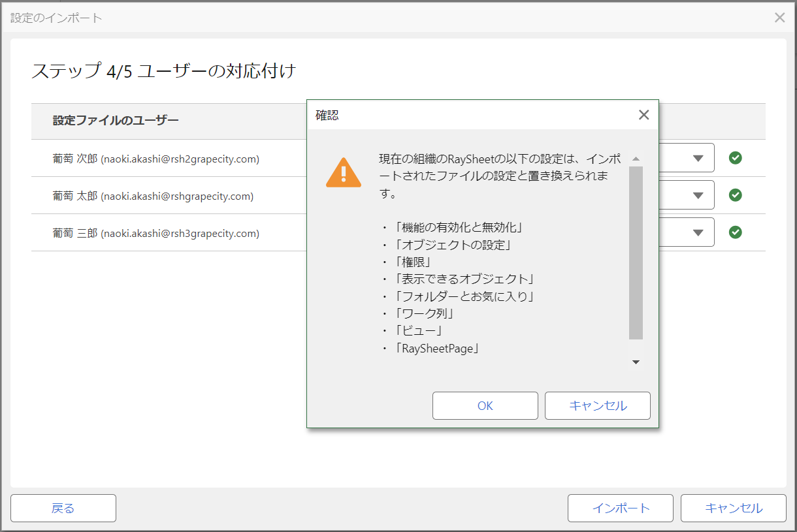The width and height of the screenshot is (797, 532).
Task: Click green check icon for 葡萄 三郎 row
Action: (x=736, y=232)
